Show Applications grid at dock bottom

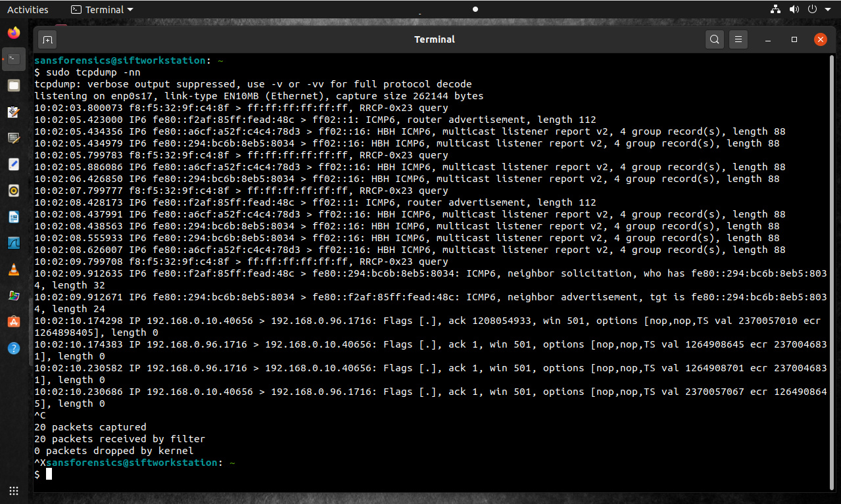(14, 490)
